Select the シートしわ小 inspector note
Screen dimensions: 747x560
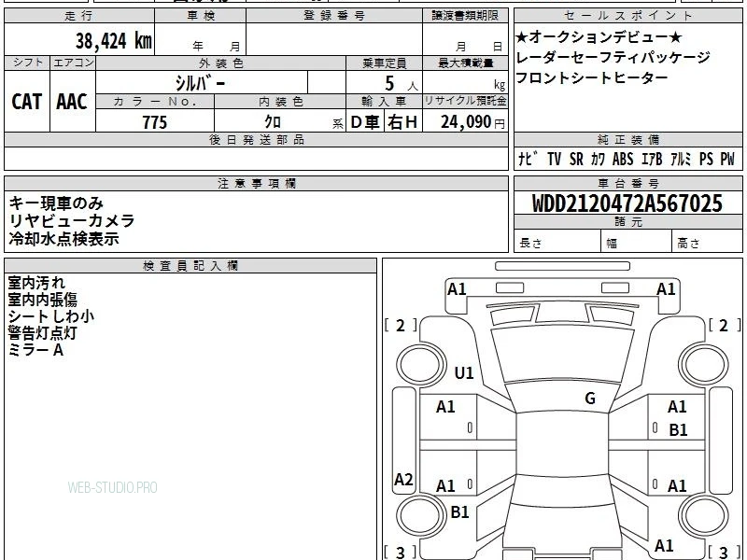[51, 316]
